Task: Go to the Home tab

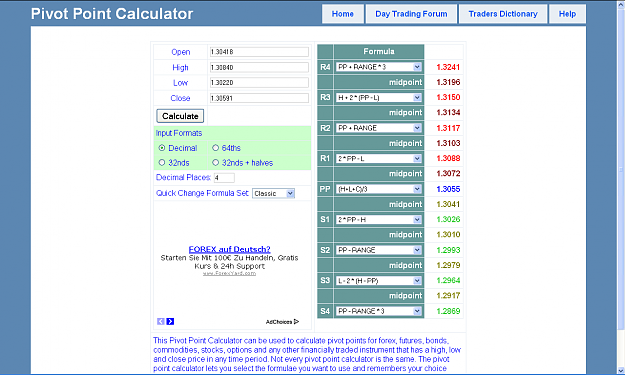Action: (343, 14)
